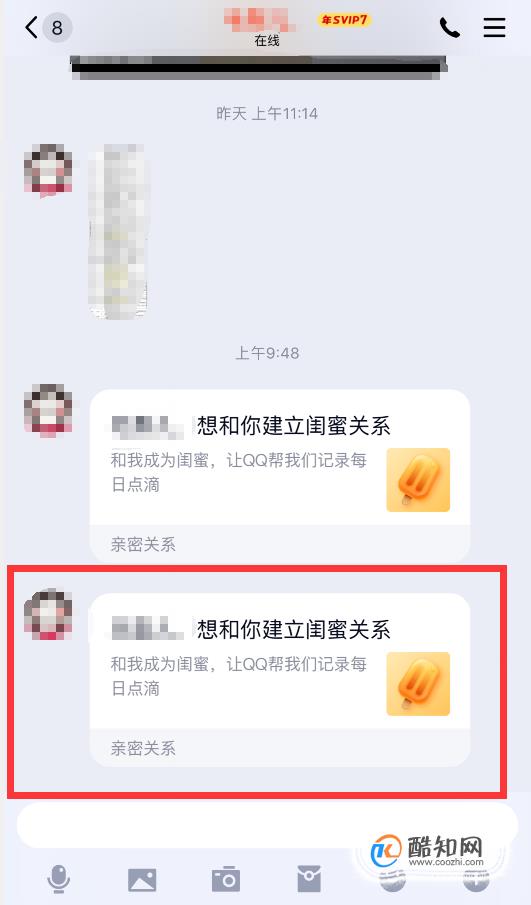The image size is (531, 905).
Task: Launch the camera icon in the toolbar
Action: (x=226, y=879)
